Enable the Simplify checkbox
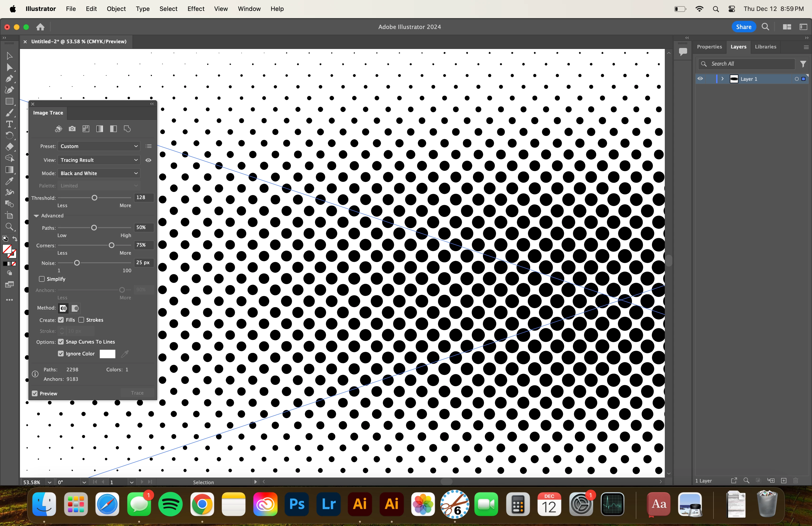 coord(42,279)
